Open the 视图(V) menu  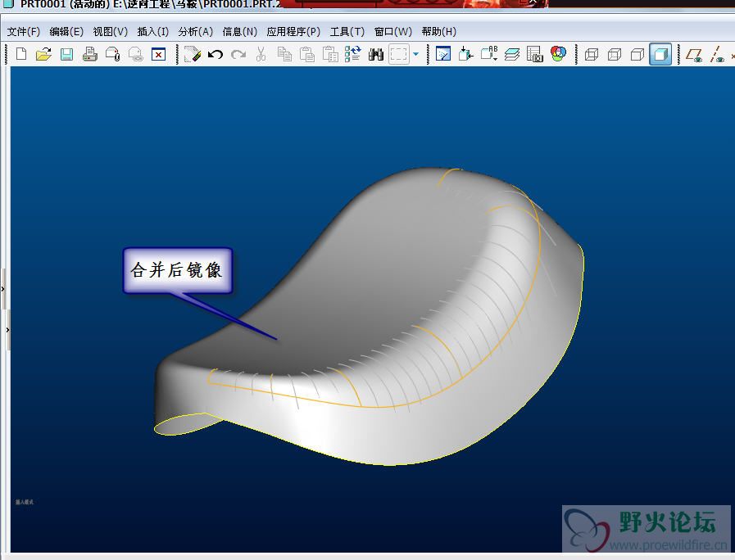click(110, 32)
